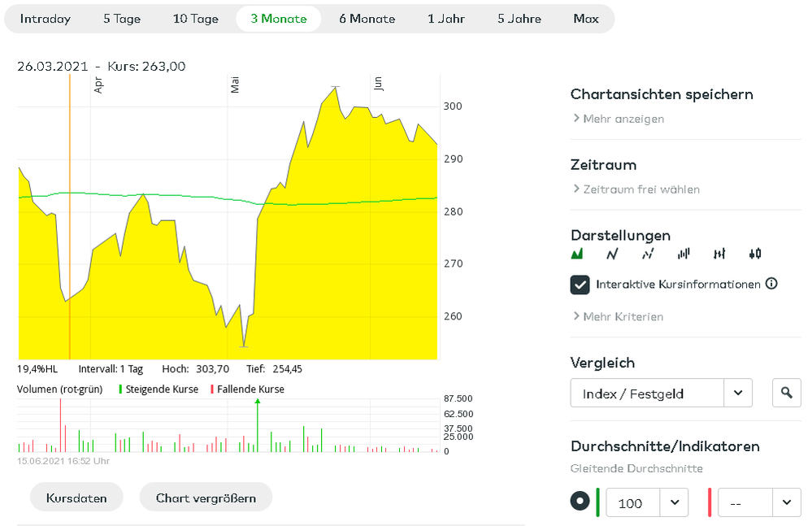Click the search magnifier next to Vergleich
Viewport: 812px width, 526px height.
tap(786, 392)
